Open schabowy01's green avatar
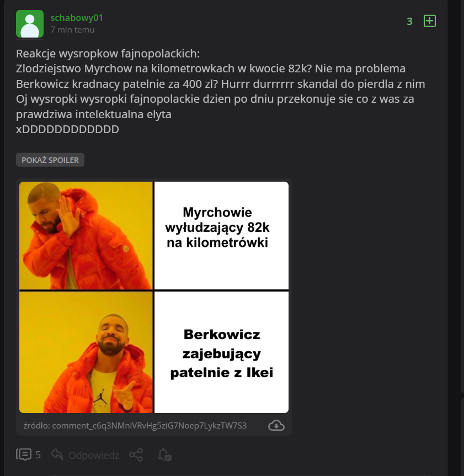Viewport: 464px width, 476px height. pyautogui.click(x=30, y=24)
